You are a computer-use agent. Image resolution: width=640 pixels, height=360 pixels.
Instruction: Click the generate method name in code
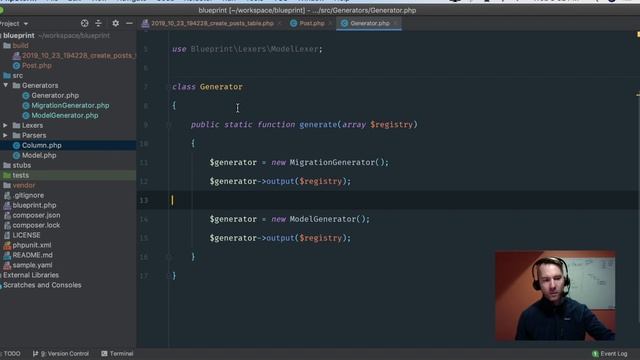coord(318,124)
